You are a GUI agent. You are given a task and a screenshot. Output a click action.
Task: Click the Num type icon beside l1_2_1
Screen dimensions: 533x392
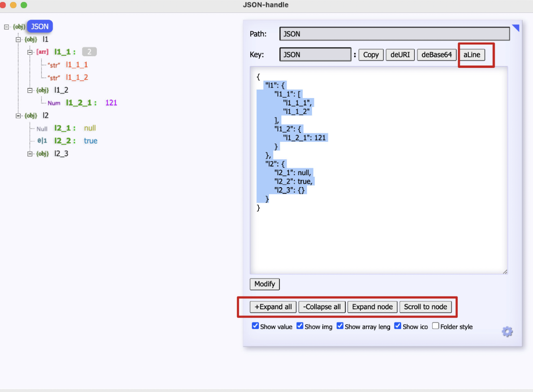[54, 103]
